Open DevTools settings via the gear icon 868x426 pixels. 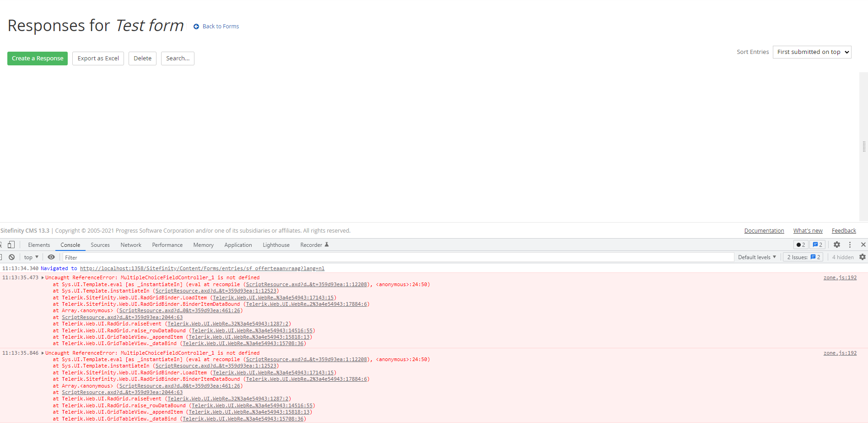pos(837,245)
